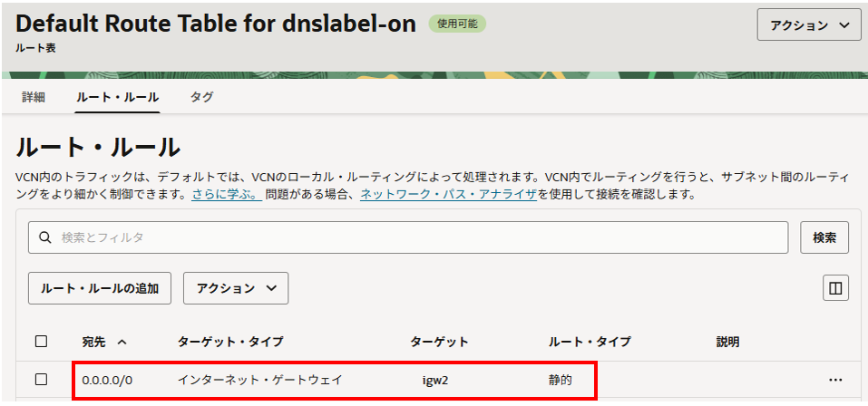Switch to the 詳細 tab
This screenshot has height=406, width=868.
click(34, 97)
